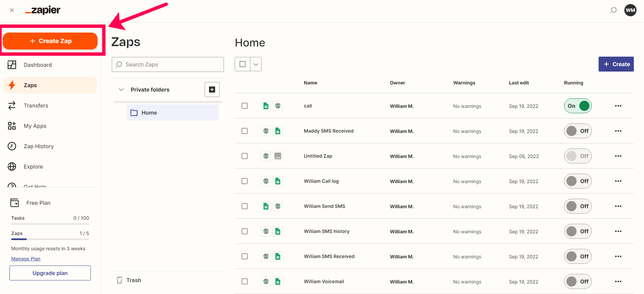Image resolution: width=644 pixels, height=294 pixels.
Task: Click Google Sheets icon in Maddy SMS Received row
Action: (278, 131)
